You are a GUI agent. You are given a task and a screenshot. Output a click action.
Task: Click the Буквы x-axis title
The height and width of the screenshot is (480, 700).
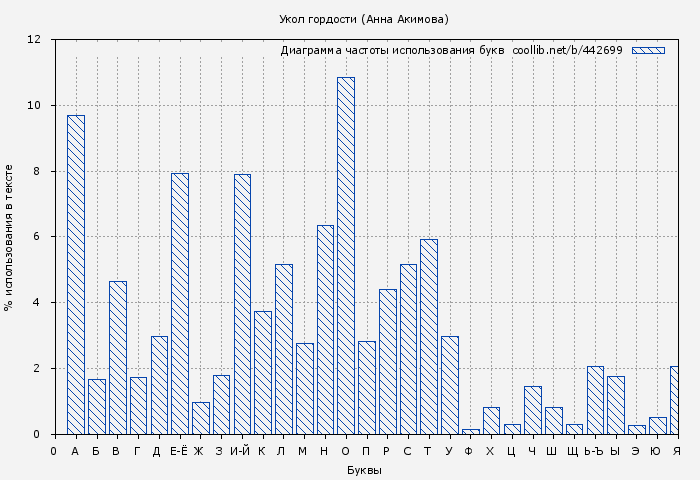(x=364, y=470)
